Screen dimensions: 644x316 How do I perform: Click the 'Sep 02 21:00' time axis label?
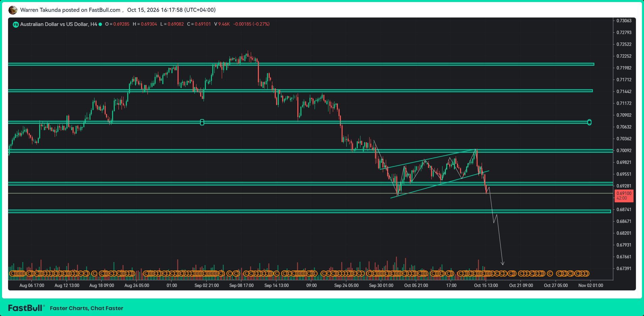(207, 285)
